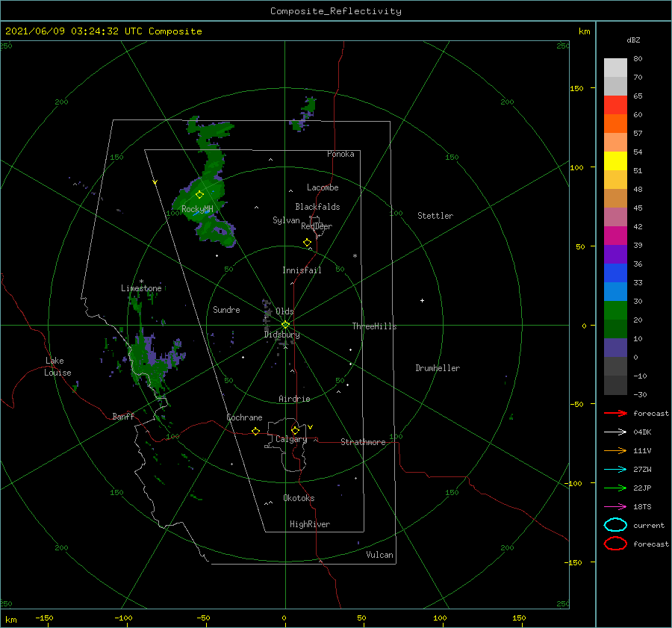Click the magenta swatch below 42 dBZ
The image size is (672, 628).
click(x=615, y=235)
